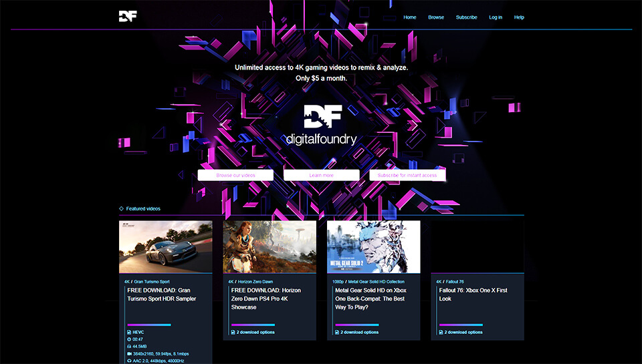
Task: Go to the Home page
Action: point(410,17)
